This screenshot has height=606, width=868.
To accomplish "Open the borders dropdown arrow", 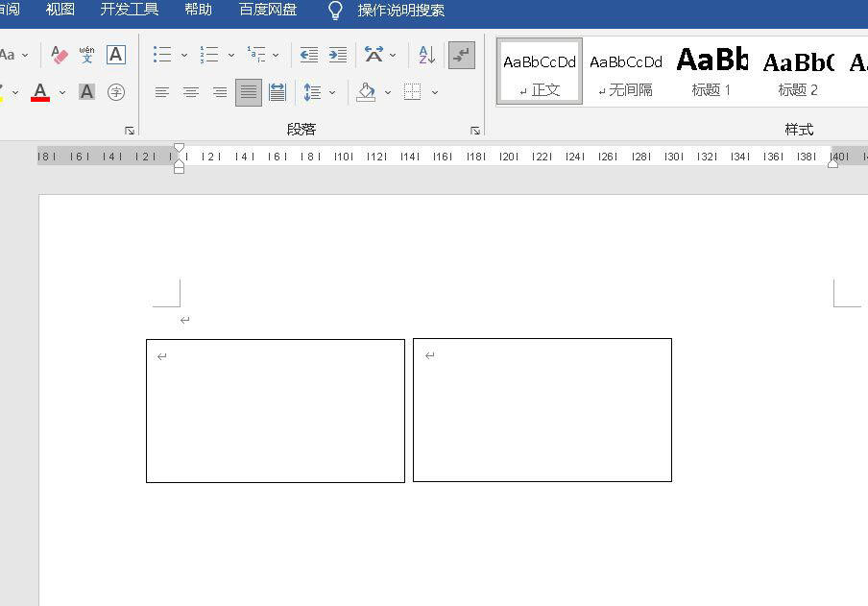I will 435,92.
